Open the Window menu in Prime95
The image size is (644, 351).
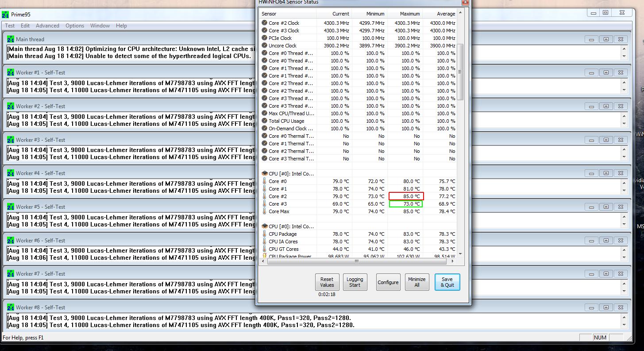tap(100, 26)
